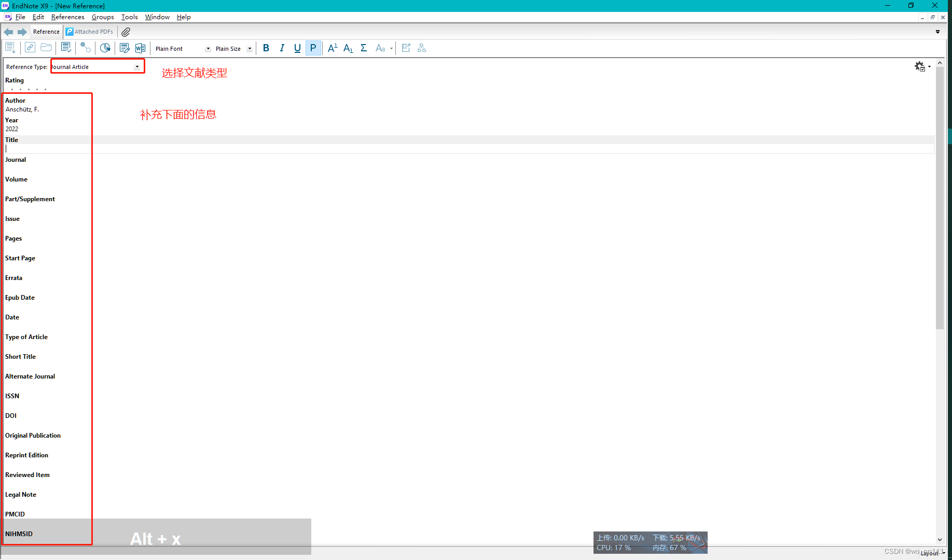Click the open link icon
This screenshot has width=952, height=560.
(x=30, y=48)
